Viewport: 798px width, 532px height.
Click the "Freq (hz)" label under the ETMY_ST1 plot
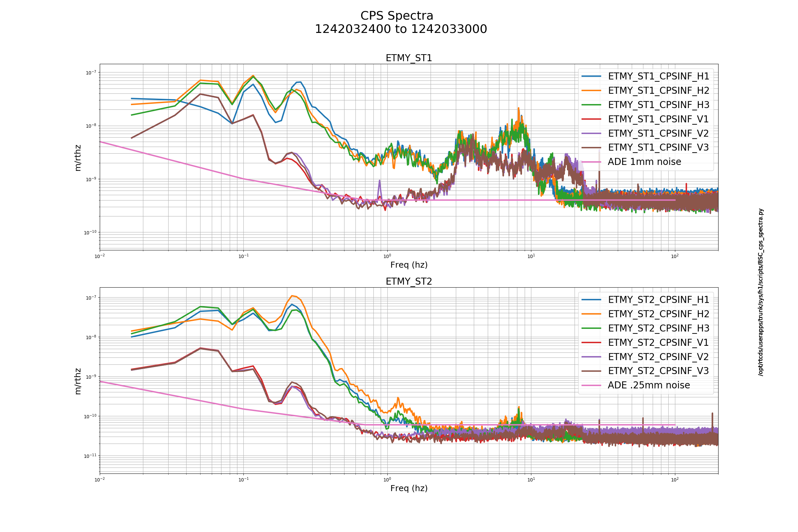409,265
